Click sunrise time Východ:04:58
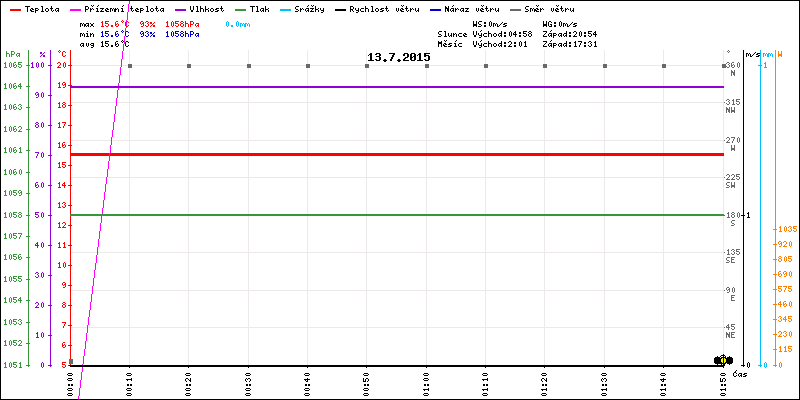Viewport: 800px width, 400px height. 503,34
